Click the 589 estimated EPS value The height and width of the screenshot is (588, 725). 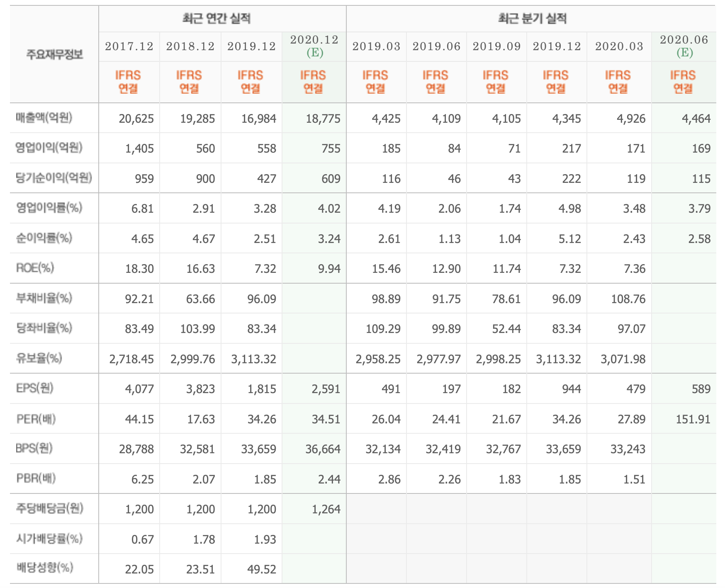[x=701, y=389]
